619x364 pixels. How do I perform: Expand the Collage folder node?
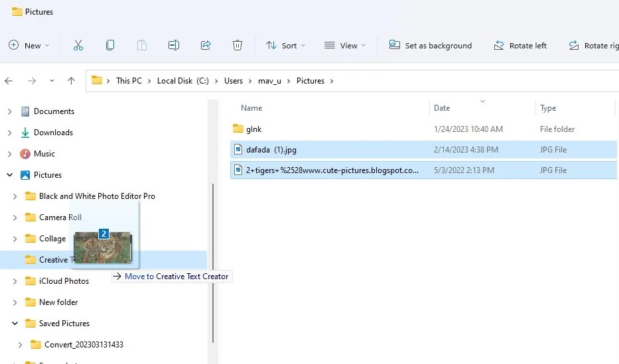click(x=15, y=239)
